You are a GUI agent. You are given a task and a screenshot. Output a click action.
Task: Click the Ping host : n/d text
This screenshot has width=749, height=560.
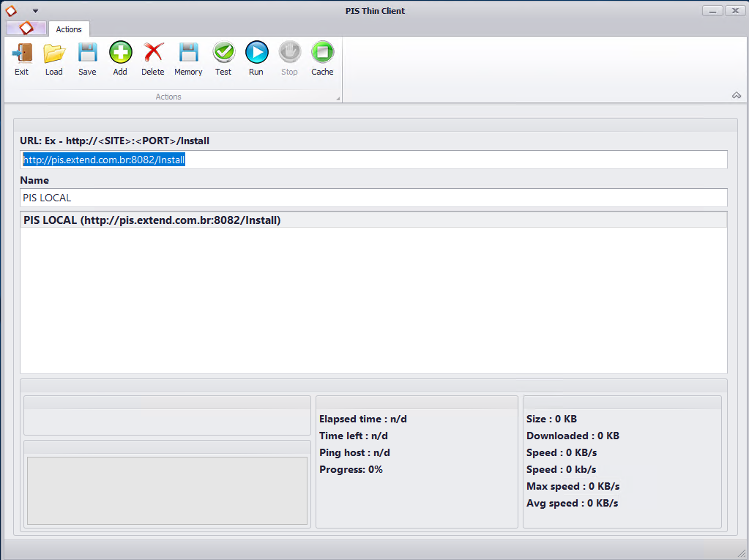pyautogui.click(x=354, y=452)
